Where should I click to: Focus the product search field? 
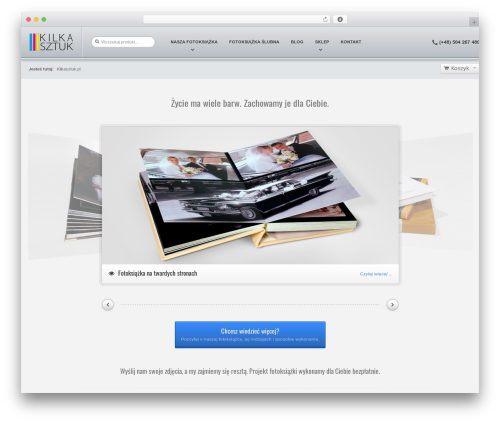point(123,42)
